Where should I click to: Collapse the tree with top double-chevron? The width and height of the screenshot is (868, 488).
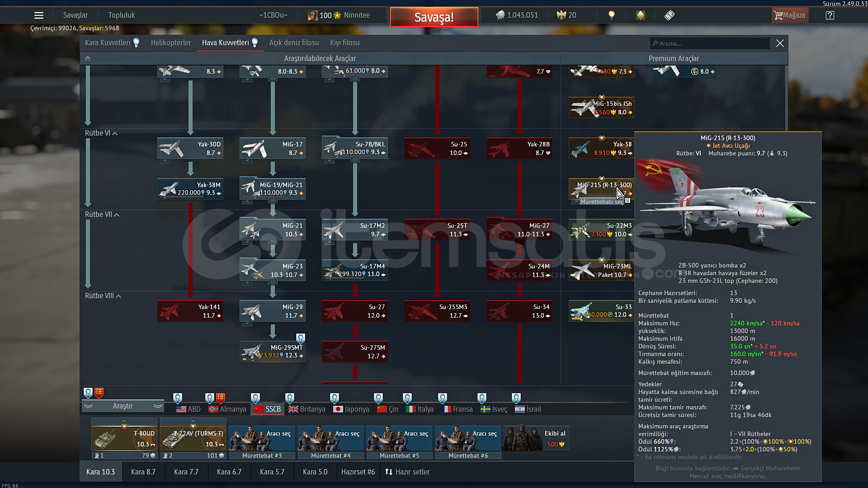pos(88,59)
